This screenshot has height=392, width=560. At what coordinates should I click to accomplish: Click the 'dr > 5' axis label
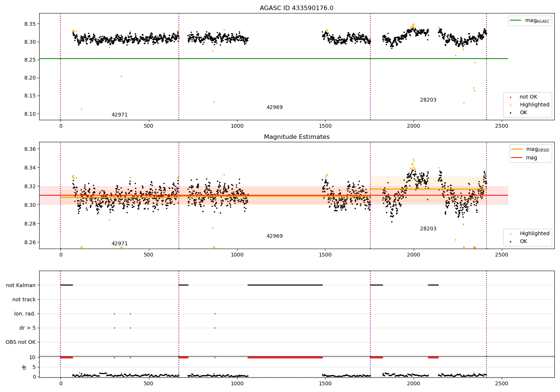coord(28,328)
